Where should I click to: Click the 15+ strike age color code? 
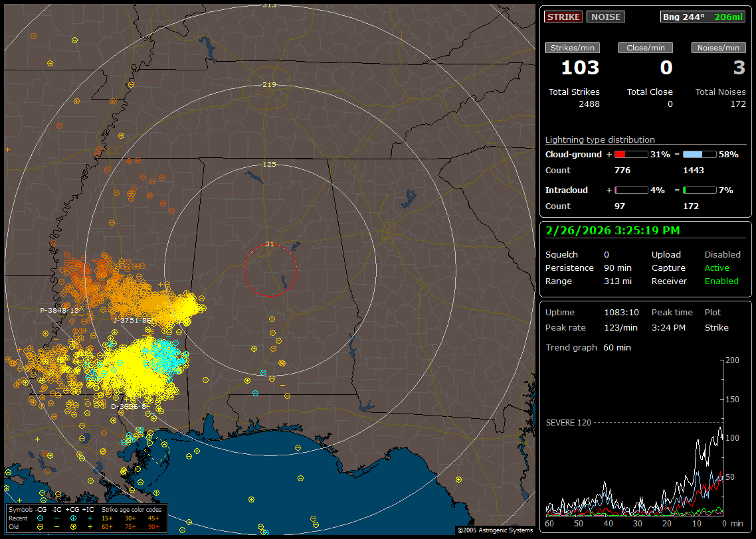click(107, 518)
